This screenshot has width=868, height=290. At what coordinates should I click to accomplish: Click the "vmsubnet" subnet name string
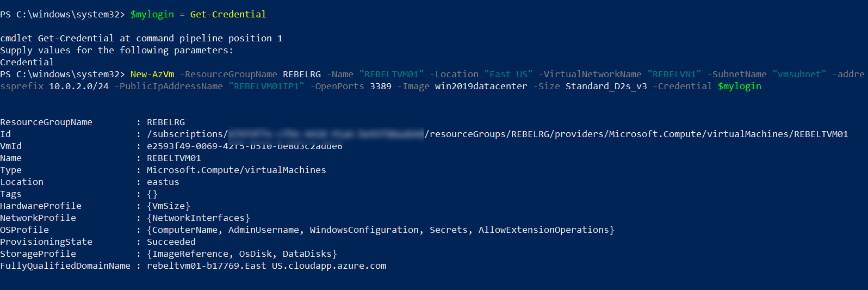coord(799,74)
